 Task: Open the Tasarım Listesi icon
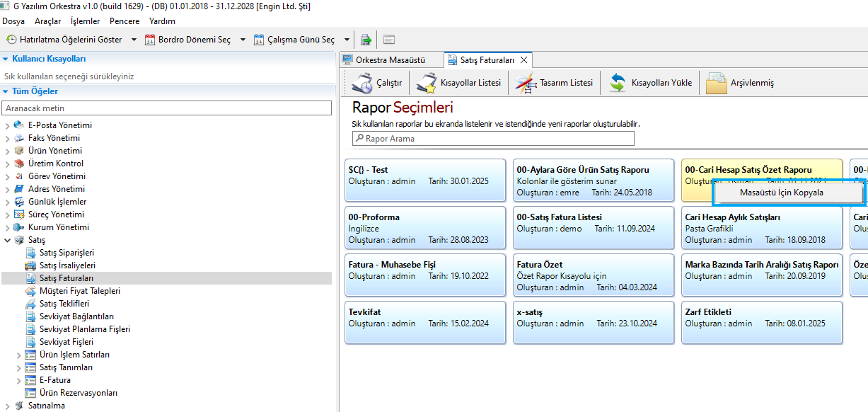(524, 83)
